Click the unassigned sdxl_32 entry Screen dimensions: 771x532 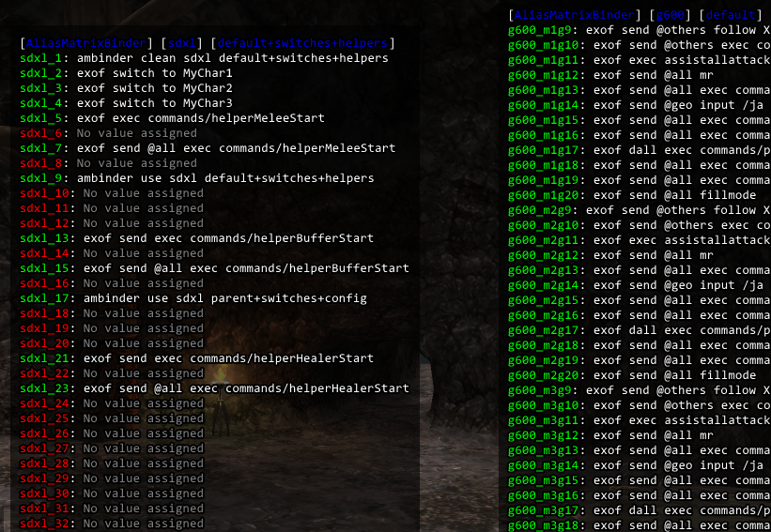111,524
